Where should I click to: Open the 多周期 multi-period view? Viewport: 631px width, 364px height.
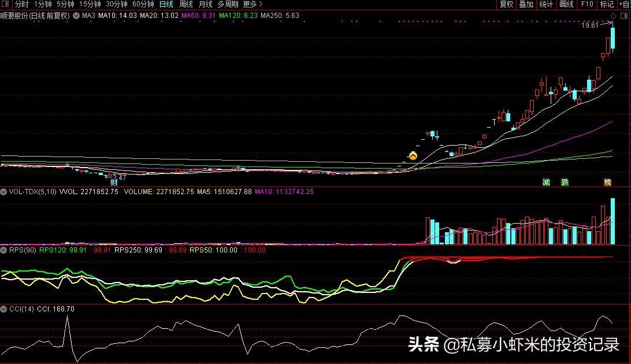(x=228, y=4)
